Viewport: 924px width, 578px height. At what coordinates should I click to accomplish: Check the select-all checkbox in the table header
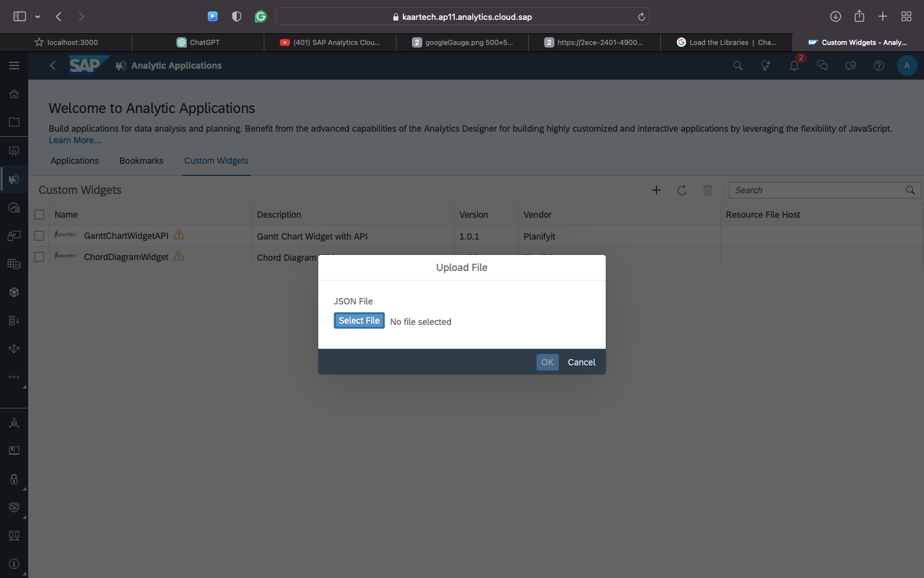coord(39,215)
